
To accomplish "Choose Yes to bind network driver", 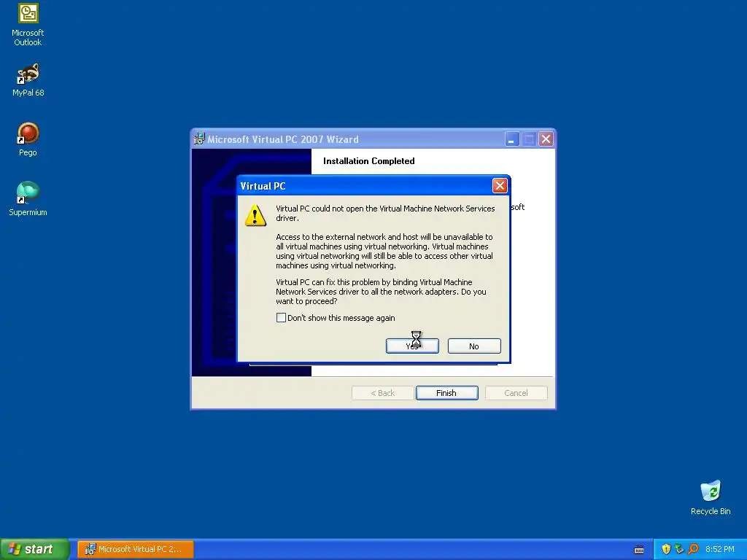I will coord(412,346).
